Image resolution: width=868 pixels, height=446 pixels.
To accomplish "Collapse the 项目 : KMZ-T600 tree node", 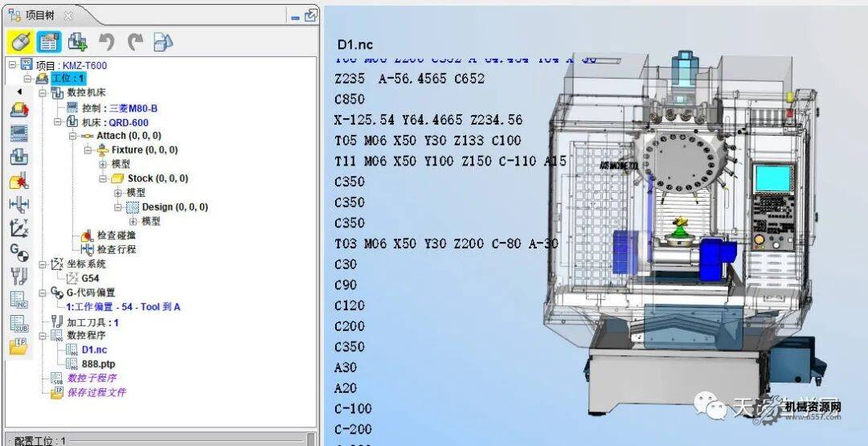I will [12, 65].
